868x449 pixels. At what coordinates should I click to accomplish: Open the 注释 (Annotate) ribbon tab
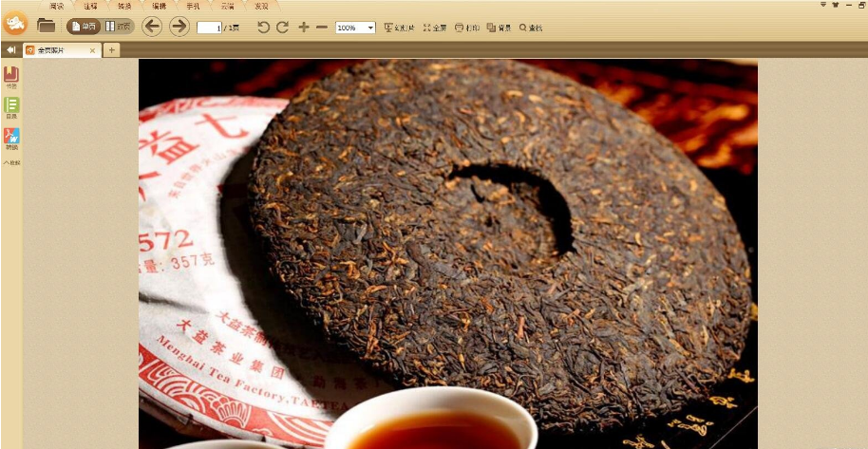pos(91,6)
